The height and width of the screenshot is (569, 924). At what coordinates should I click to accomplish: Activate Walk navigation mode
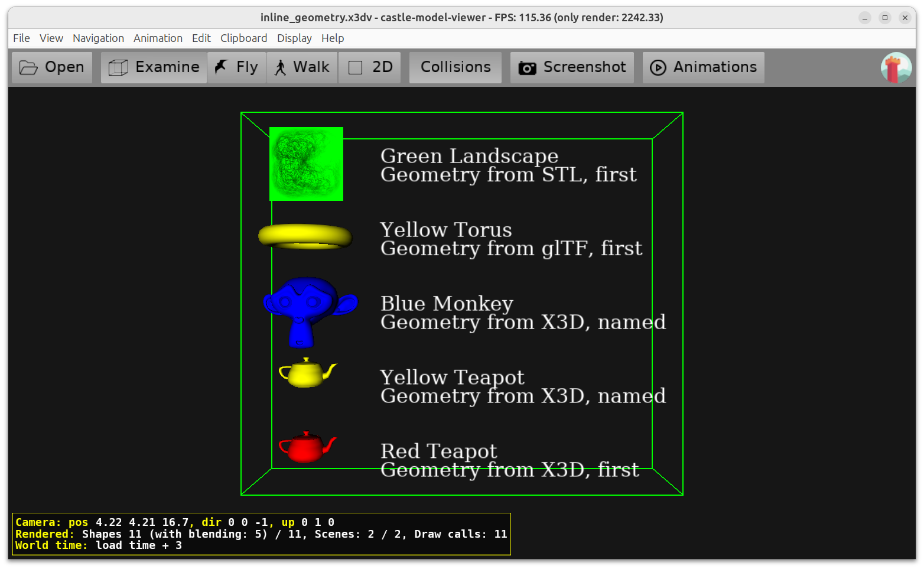[x=302, y=67]
